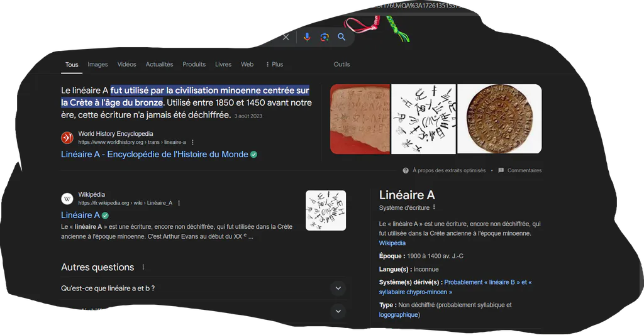
Task: Expand the second related question chevron
Action: point(338,310)
